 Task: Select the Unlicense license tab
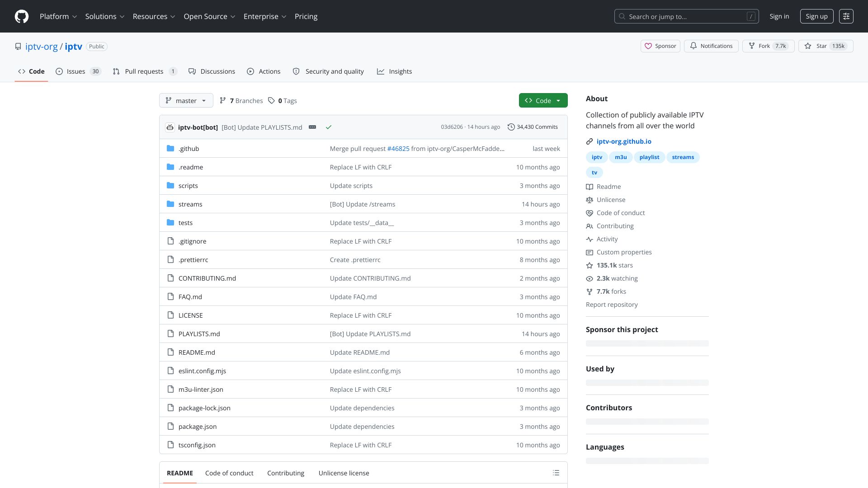(344, 473)
